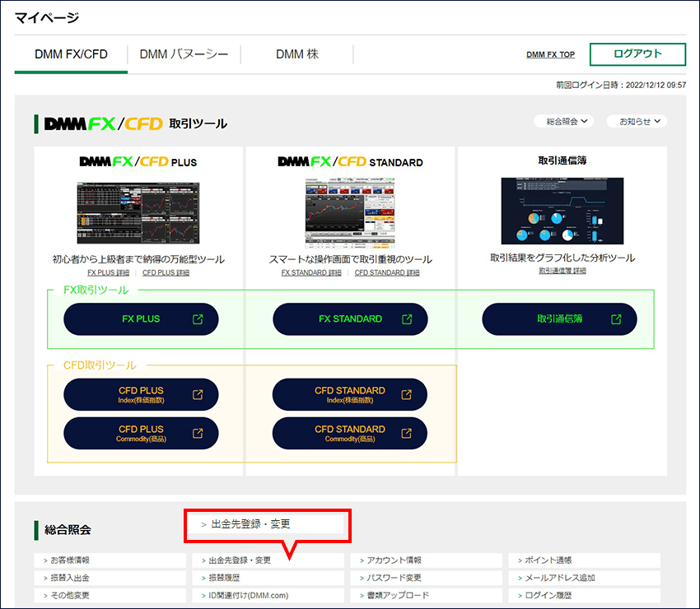700x609 pixels.
Task: Launch CFD PLUS Commodity(商品)
Action: click(x=141, y=433)
